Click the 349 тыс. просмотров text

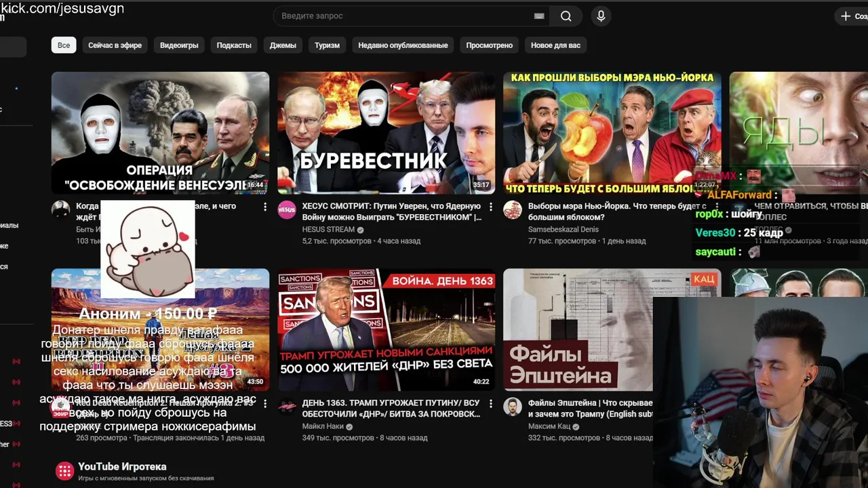point(338,438)
